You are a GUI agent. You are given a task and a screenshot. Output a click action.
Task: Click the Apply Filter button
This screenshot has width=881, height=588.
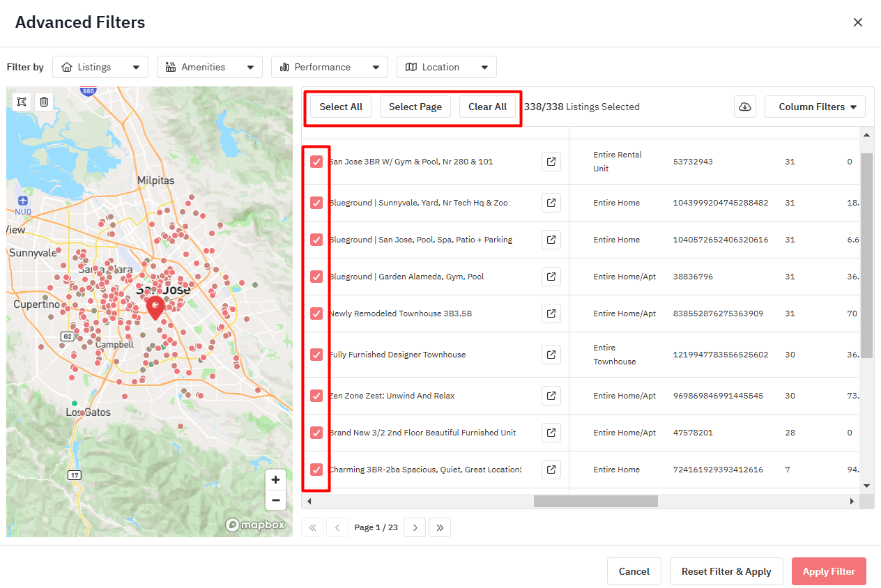[x=829, y=571]
